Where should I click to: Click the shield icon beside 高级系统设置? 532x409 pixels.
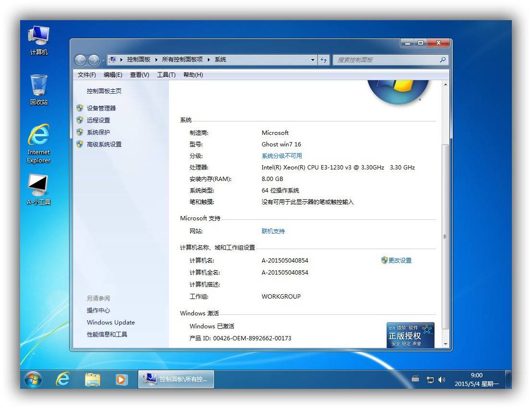80,144
